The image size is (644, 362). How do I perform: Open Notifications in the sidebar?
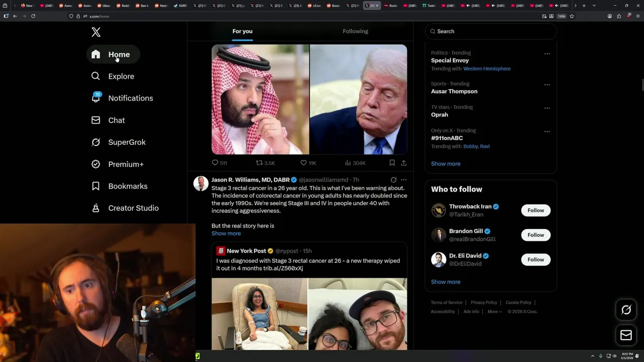pyautogui.click(x=122, y=98)
